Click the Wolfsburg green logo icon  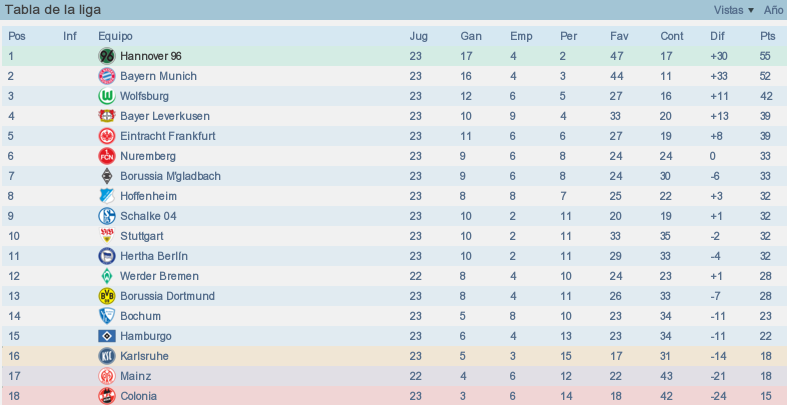coord(106,96)
